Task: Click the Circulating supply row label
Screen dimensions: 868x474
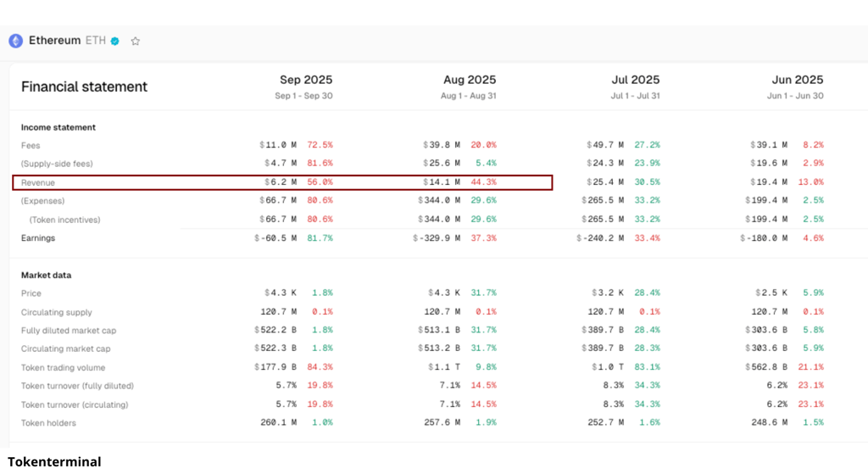Action: click(57, 312)
